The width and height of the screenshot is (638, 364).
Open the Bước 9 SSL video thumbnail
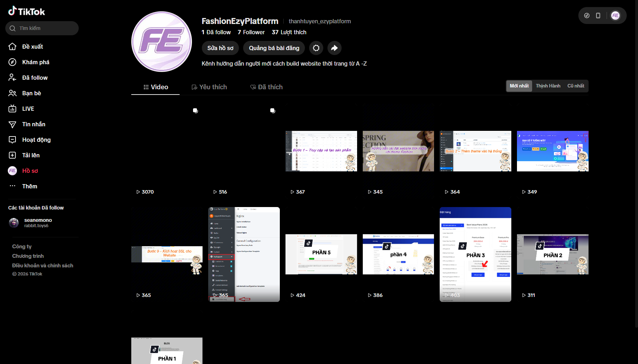(x=167, y=254)
